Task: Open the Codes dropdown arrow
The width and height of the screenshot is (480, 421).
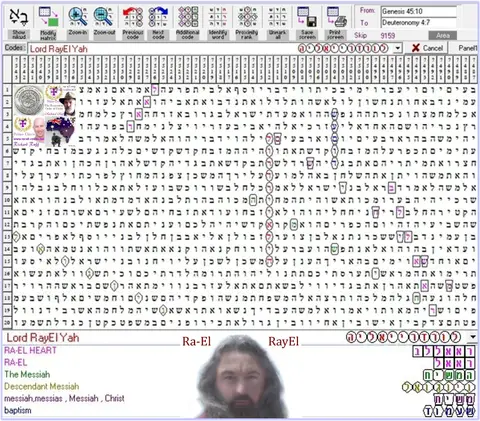Action: pyautogui.click(x=397, y=49)
